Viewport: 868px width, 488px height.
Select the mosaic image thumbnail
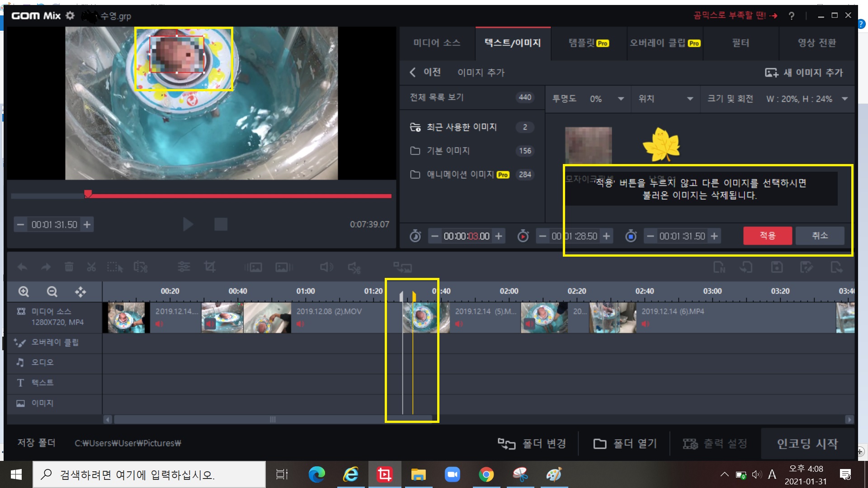[588, 145]
